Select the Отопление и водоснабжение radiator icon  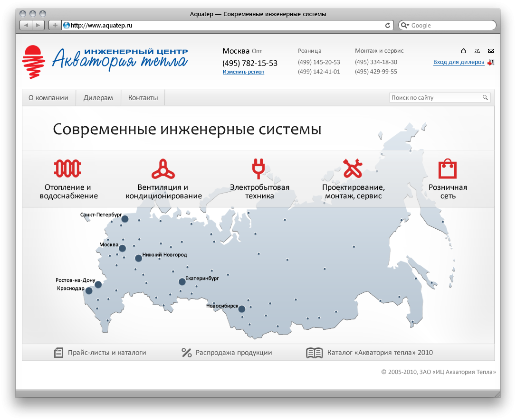click(68, 168)
